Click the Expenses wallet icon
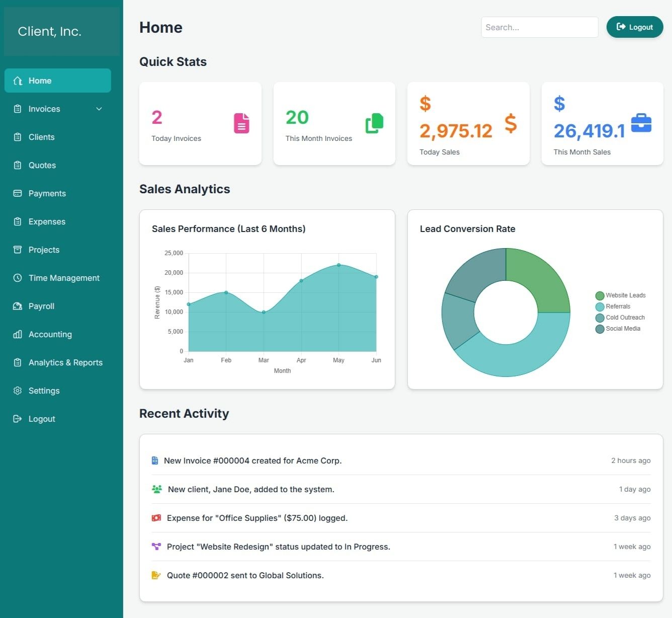 click(x=18, y=221)
